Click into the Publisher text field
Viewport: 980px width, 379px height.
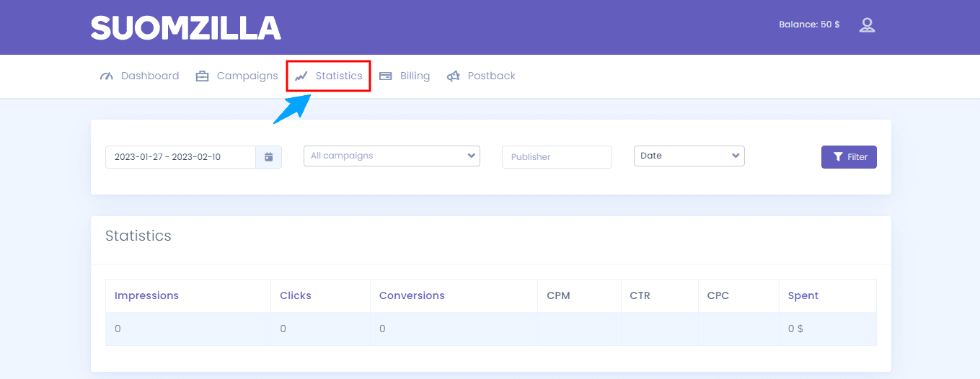(556, 157)
